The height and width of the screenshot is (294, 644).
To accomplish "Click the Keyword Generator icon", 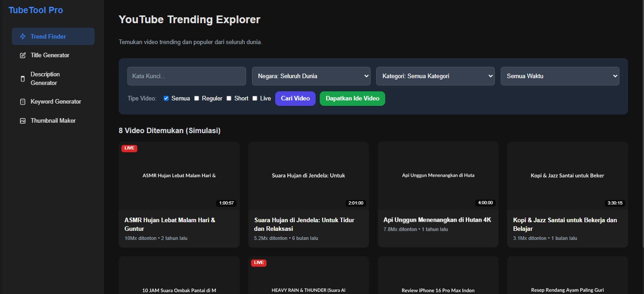I will [23, 102].
